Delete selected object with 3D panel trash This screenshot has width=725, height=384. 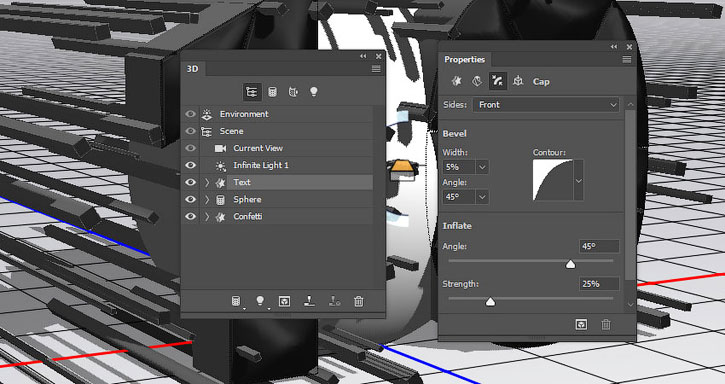(x=358, y=302)
